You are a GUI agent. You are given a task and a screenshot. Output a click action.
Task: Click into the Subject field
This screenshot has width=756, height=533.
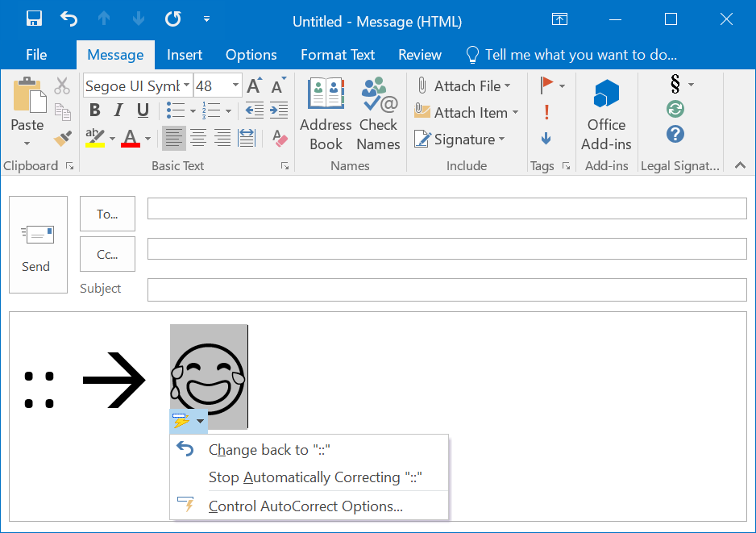(x=447, y=289)
